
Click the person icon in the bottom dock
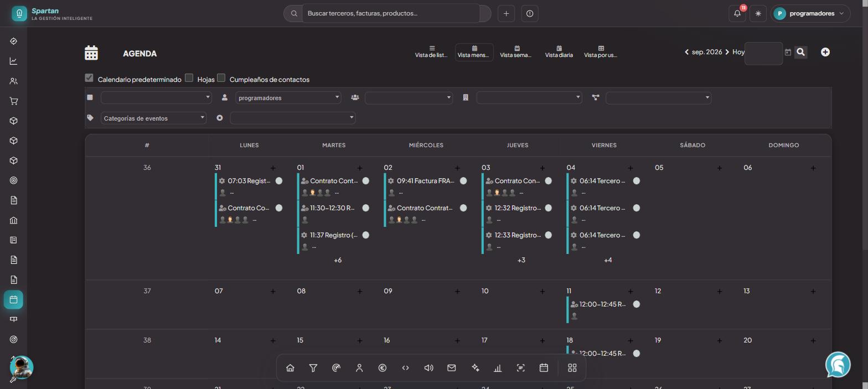pos(359,368)
